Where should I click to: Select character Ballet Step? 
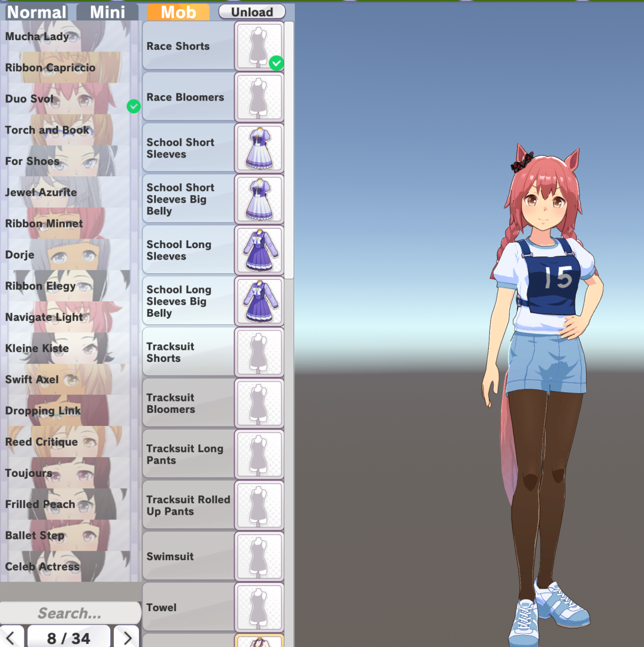70,535
